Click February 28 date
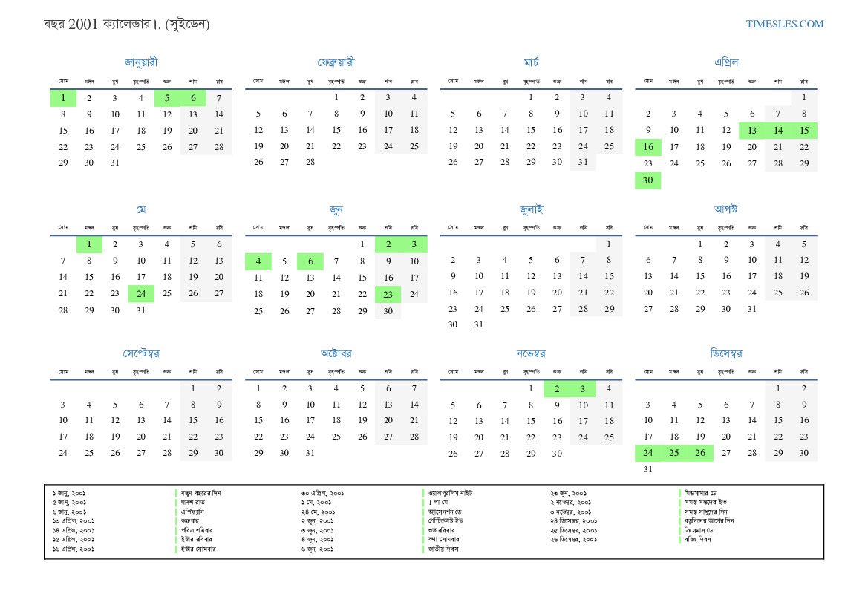This screenshot has height=614, width=868. click(x=310, y=162)
